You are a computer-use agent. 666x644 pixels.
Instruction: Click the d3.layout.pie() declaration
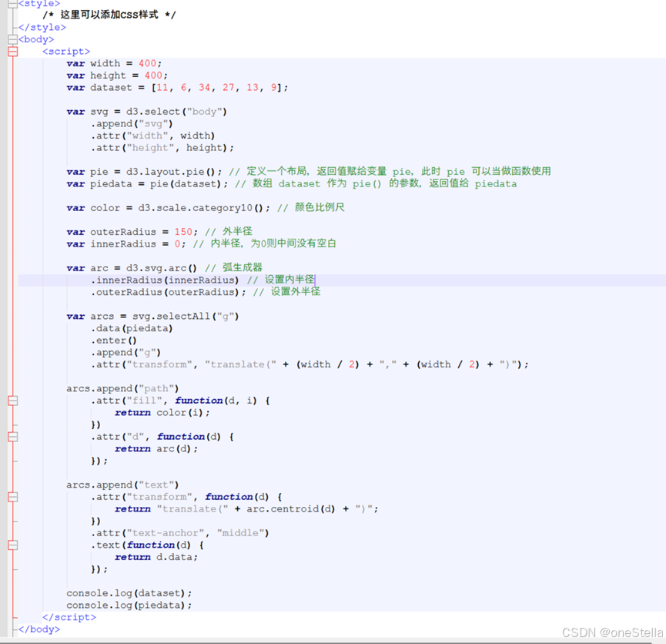144,172
